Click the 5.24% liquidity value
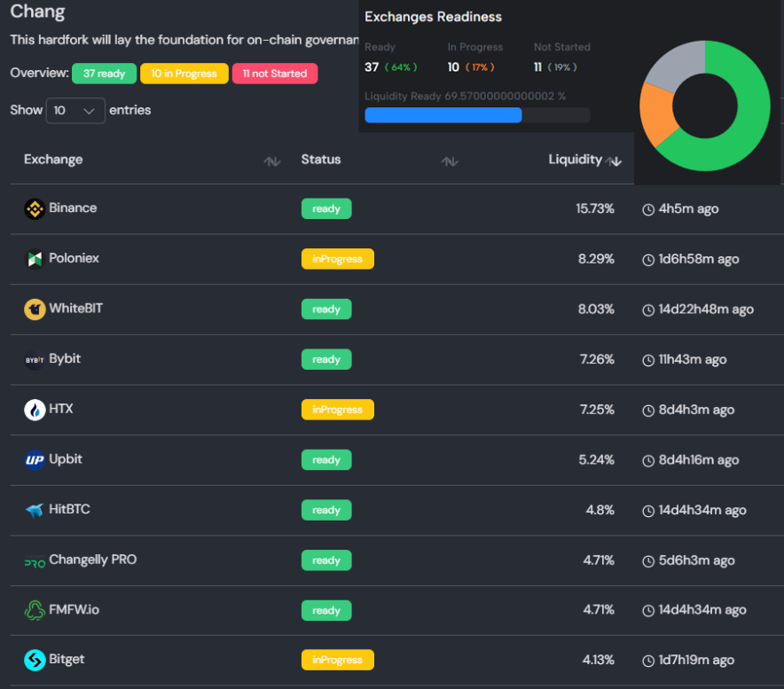 (x=597, y=460)
